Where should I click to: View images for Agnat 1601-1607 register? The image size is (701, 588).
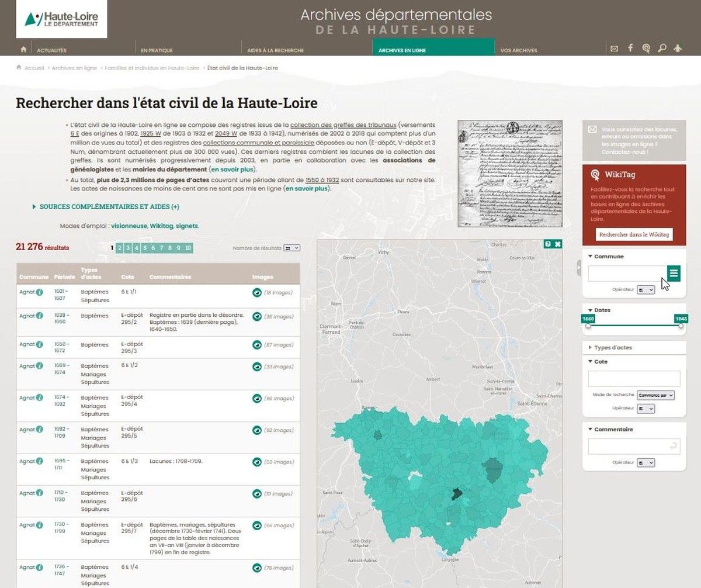(x=256, y=292)
